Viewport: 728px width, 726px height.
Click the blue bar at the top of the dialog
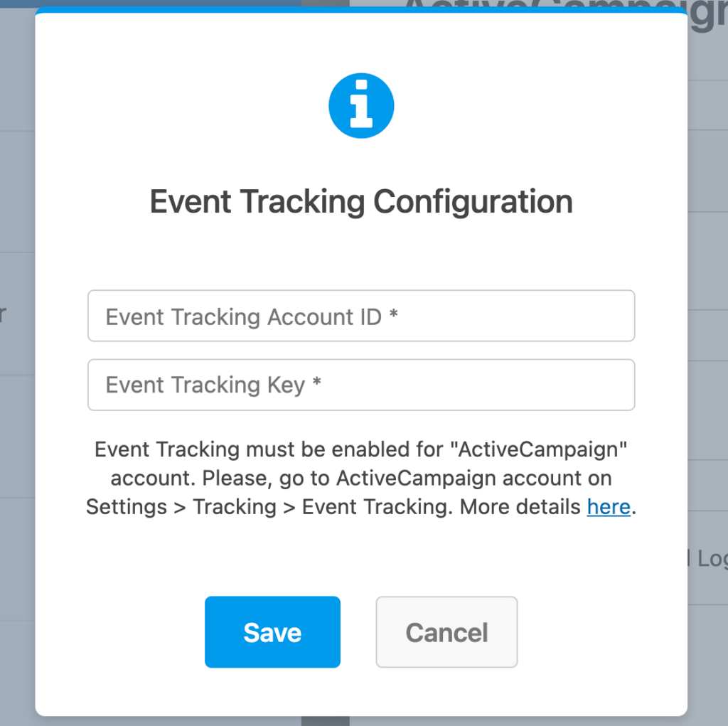[x=360, y=9]
